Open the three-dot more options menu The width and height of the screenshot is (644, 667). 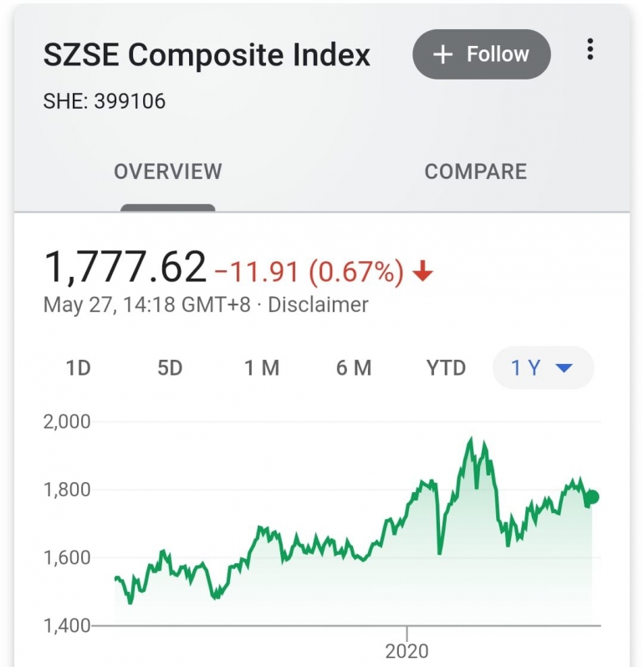[x=590, y=50]
